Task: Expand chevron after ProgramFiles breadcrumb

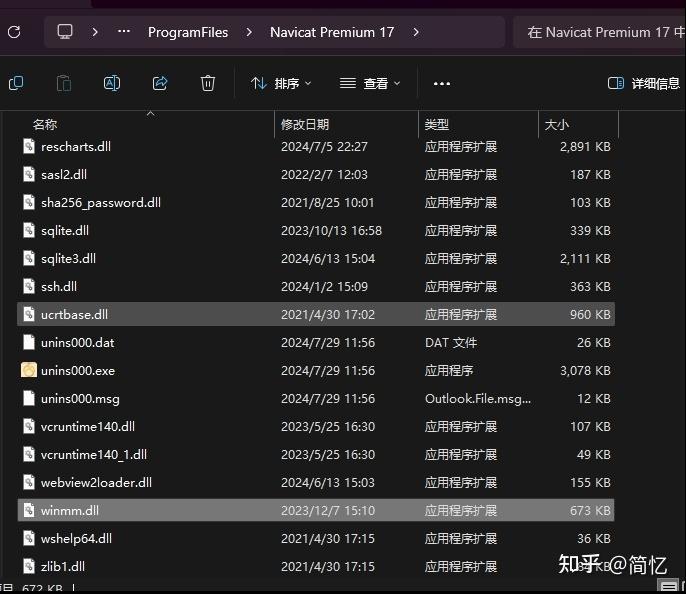Action: (249, 32)
